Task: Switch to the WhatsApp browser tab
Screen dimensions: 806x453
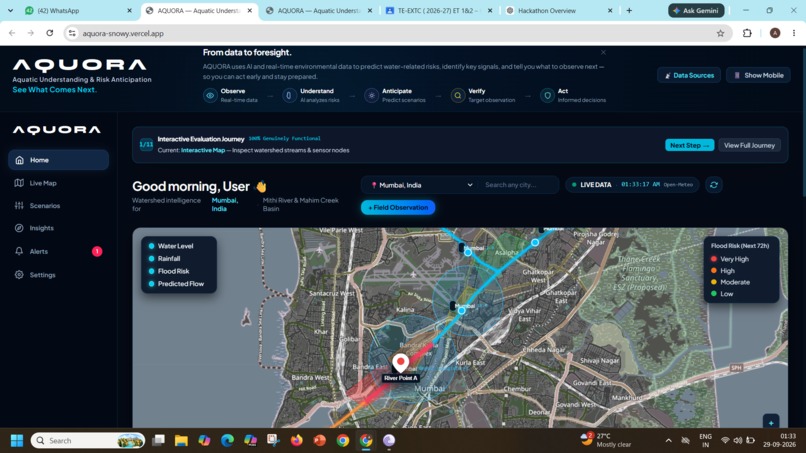Action: [x=78, y=10]
